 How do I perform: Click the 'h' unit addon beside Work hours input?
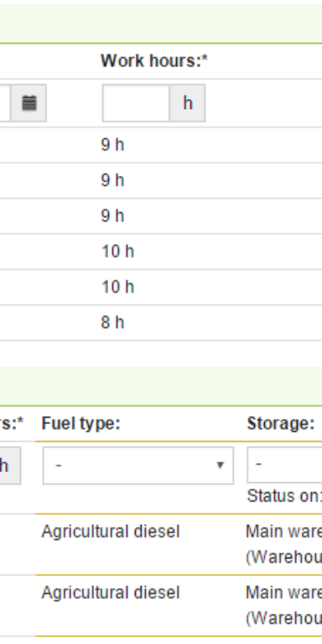tap(187, 103)
